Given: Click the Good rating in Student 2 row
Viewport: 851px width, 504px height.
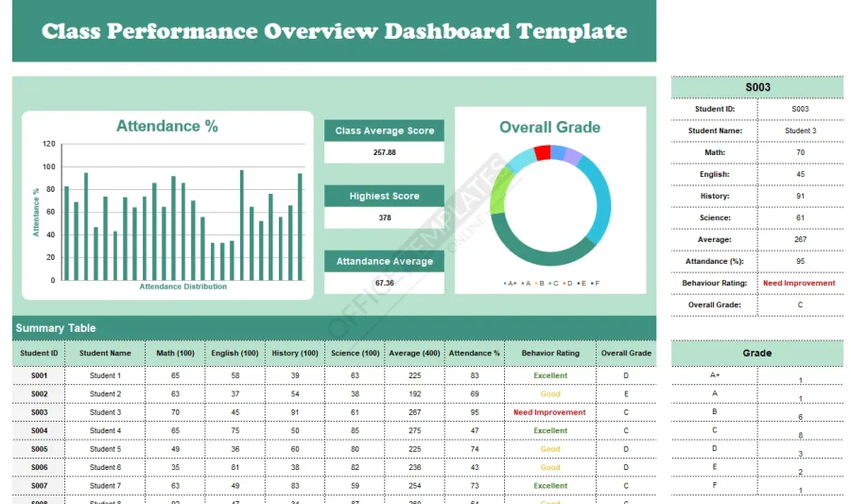Looking at the screenshot, I should tap(549, 394).
